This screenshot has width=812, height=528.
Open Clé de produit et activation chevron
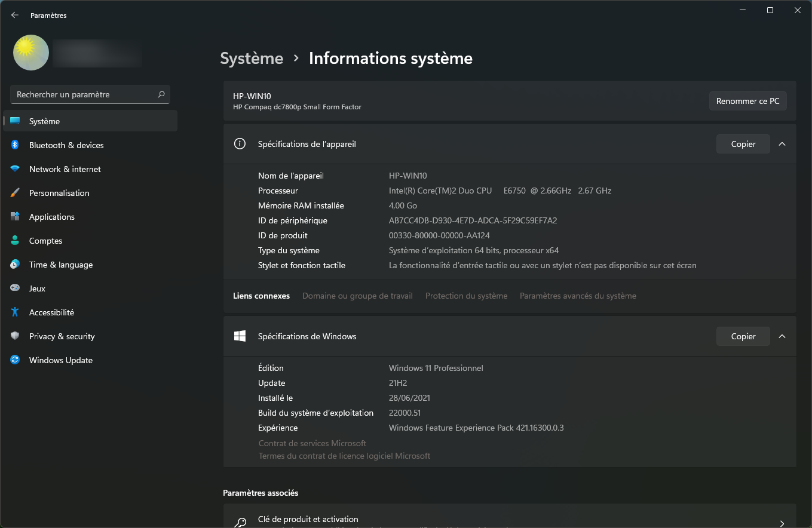(782, 523)
